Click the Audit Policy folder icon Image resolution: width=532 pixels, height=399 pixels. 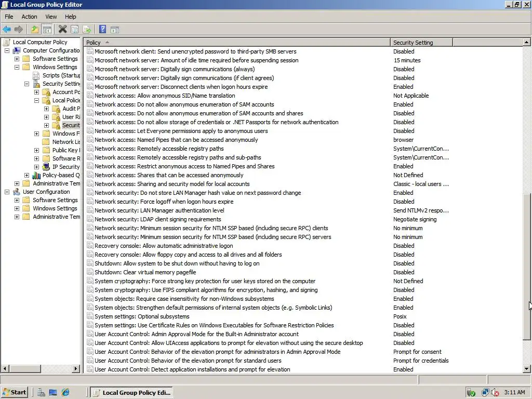tap(56, 109)
